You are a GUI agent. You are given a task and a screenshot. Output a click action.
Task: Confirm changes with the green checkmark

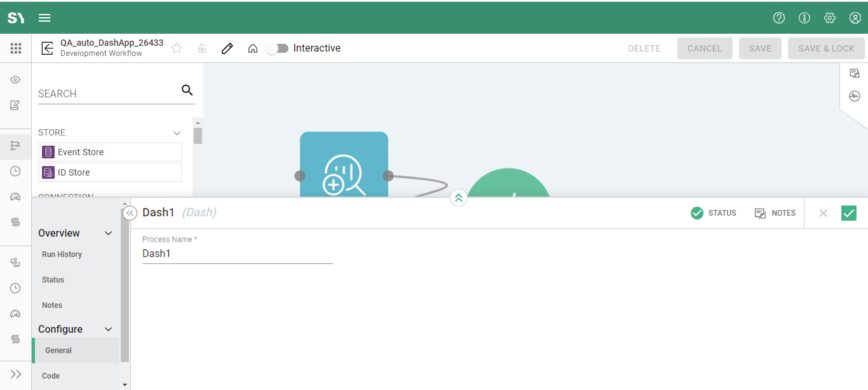[848, 213]
